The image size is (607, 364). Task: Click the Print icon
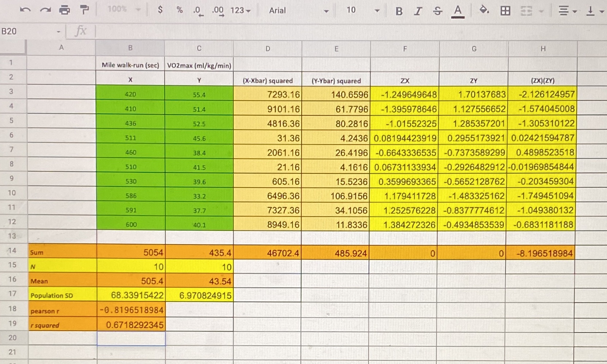click(64, 10)
